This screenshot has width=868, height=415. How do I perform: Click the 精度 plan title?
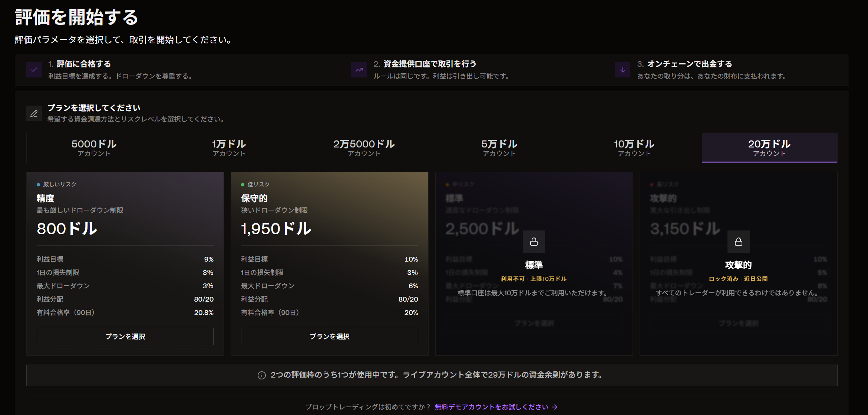tap(45, 198)
